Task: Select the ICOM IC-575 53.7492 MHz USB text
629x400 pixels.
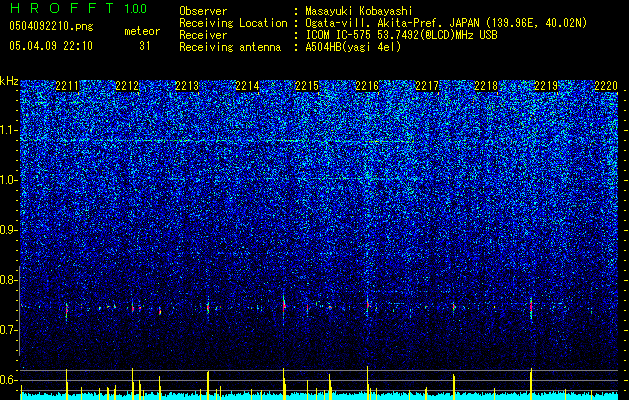Action: [x=401, y=35]
